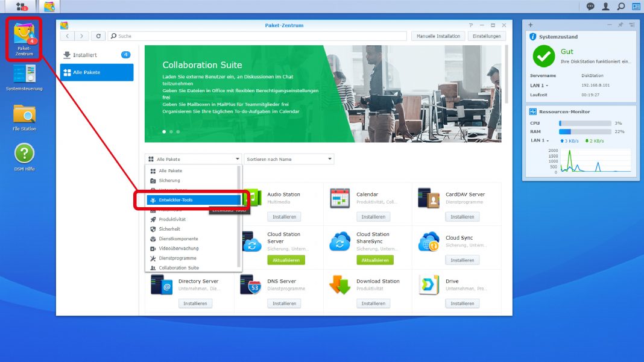The width and height of the screenshot is (644, 362).
Task: Install Audio Station via Installieren button
Action: pos(284,216)
